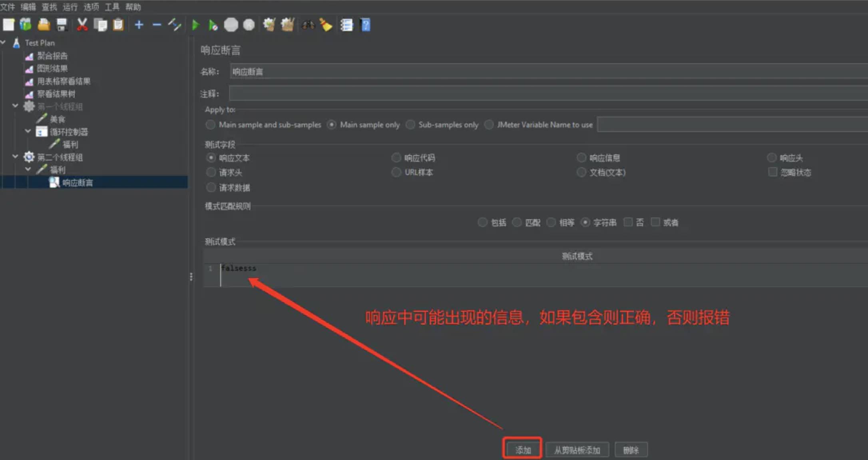This screenshot has width=868, height=460.
Task: Select Sub-samples only radio option
Action: pyautogui.click(x=410, y=124)
